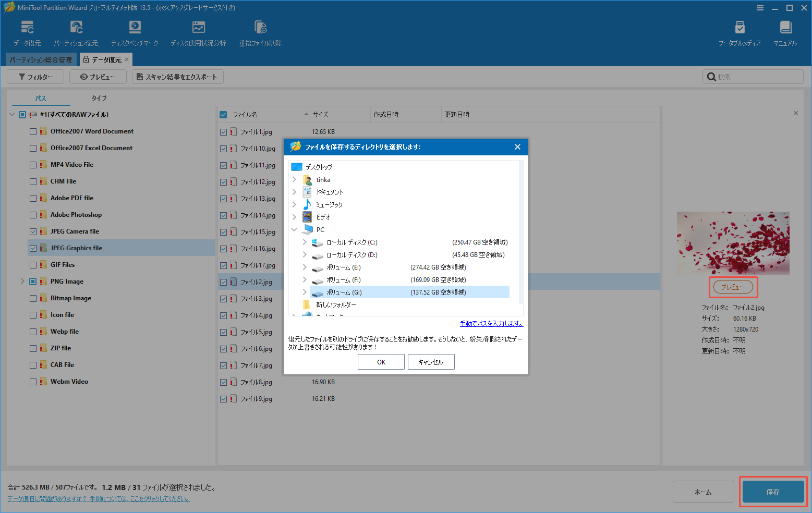The height and width of the screenshot is (513, 812).
Task: Check the Office2007 Word Document type
Action: [x=33, y=131]
